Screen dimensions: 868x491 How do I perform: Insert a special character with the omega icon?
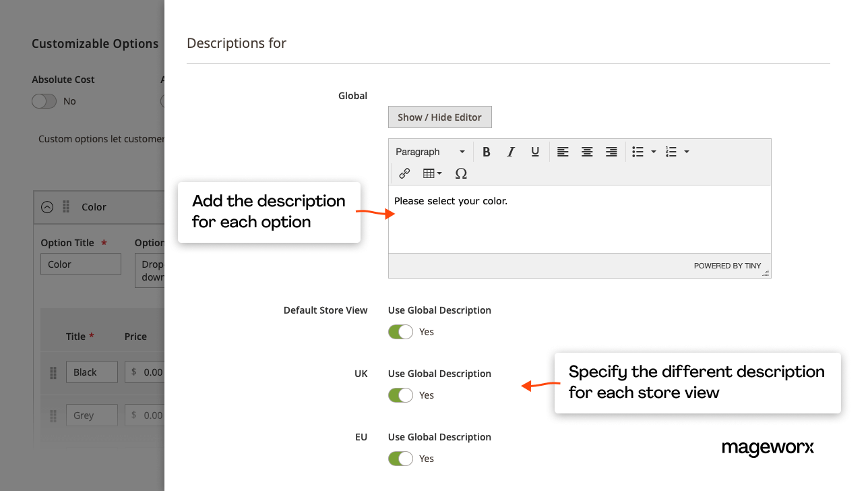(461, 173)
